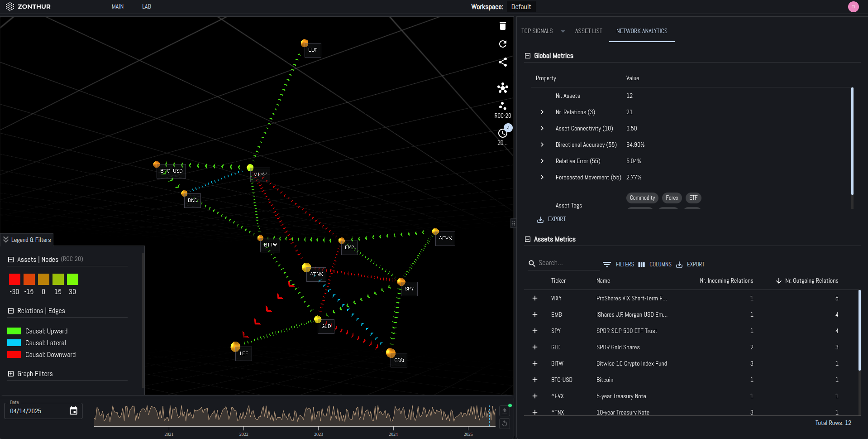Screen dimensions: 868x439
Task: Toggle ETF asset tag chip
Action: point(693,198)
